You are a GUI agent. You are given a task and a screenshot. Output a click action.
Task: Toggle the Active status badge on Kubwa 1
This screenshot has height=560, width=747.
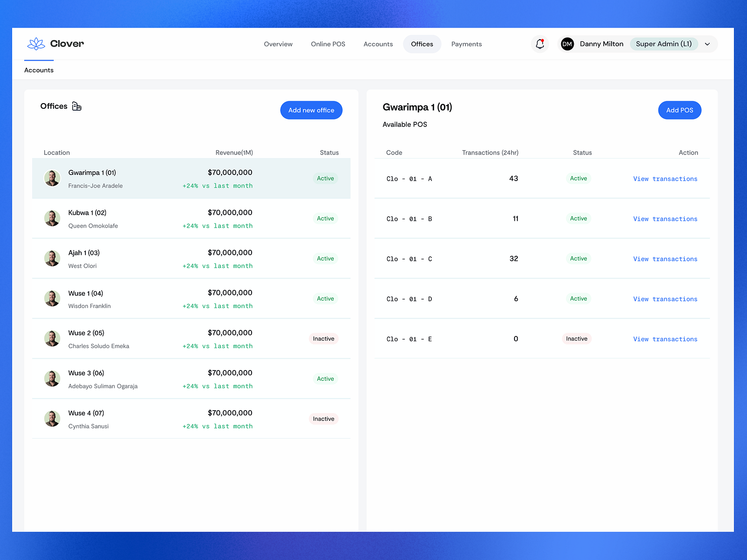325,218
